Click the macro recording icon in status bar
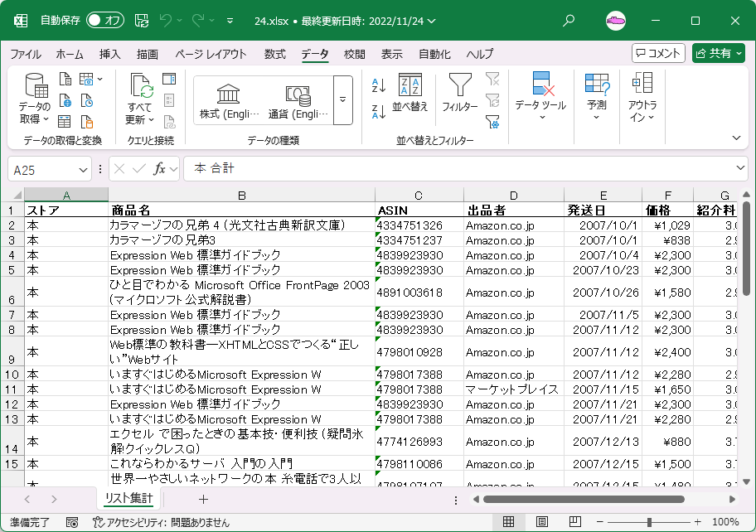 pyautogui.click(x=72, y=522)
